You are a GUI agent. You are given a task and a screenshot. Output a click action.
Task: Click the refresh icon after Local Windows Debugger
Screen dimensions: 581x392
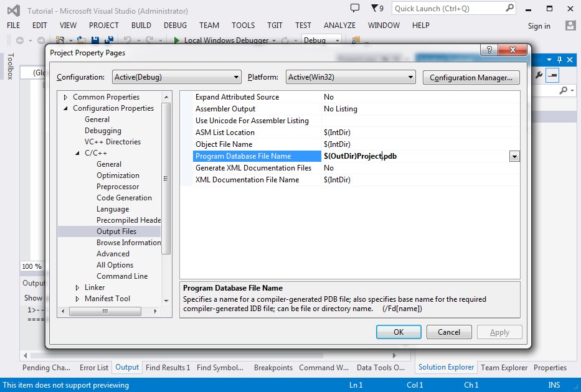pyautogui.click(x=285, y=40)
